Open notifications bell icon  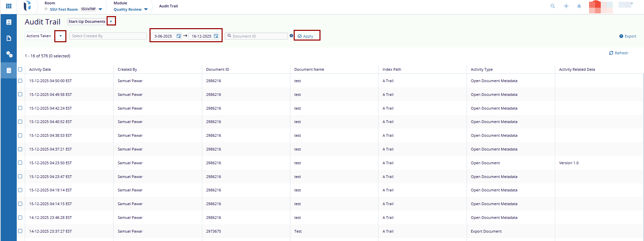(x=579, y=6)
